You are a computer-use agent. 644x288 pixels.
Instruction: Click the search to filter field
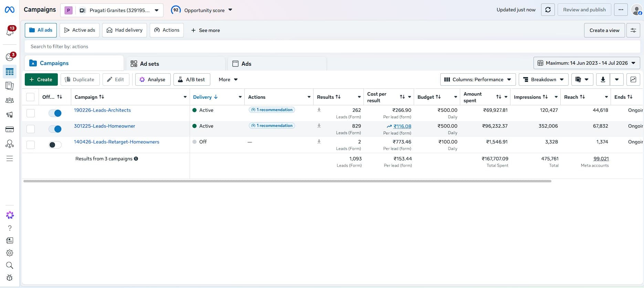pos(332,46)
